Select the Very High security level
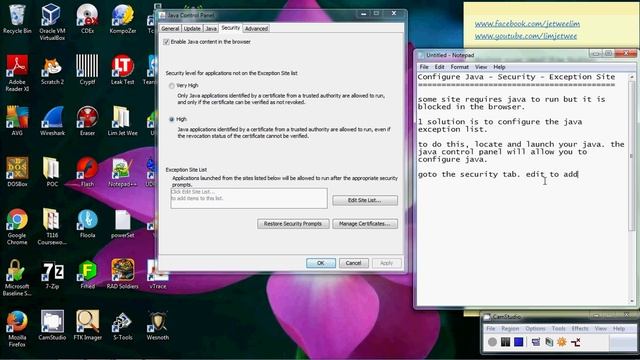This screenshot has width=640, height=360. (x=172, y=86)
